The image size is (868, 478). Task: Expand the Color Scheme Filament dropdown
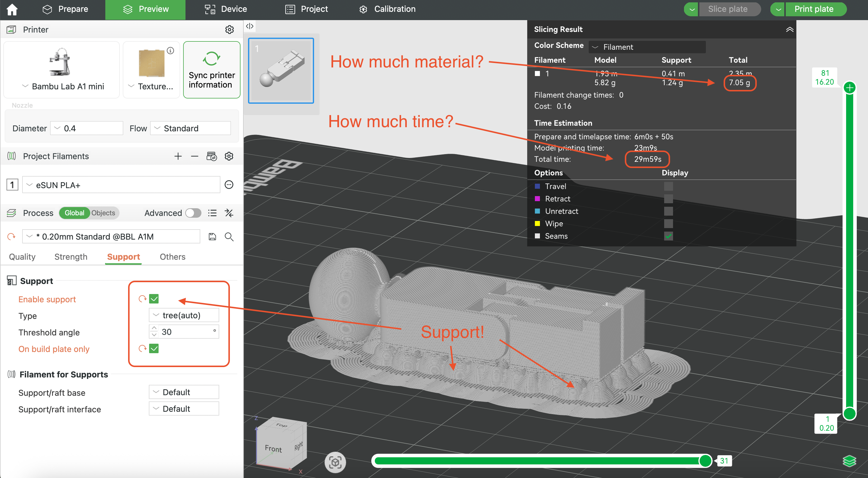[647, 47]
